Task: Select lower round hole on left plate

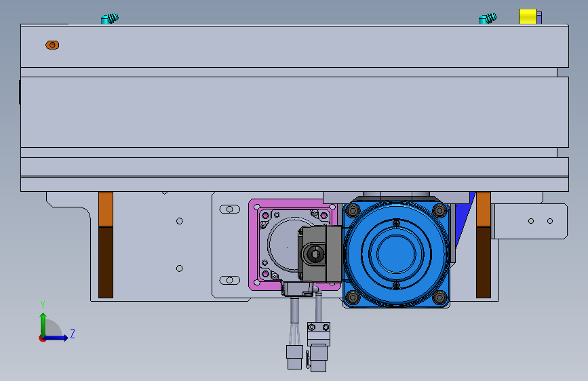Action: (180, 268)
